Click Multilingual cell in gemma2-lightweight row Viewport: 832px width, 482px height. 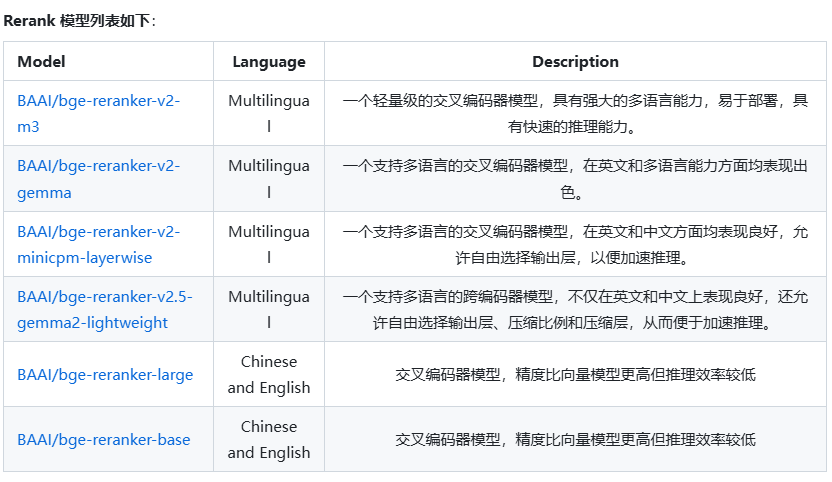269,309
